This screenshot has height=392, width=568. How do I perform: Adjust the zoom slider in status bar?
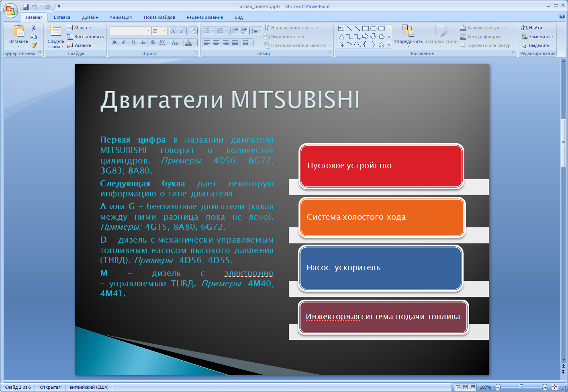521,387
